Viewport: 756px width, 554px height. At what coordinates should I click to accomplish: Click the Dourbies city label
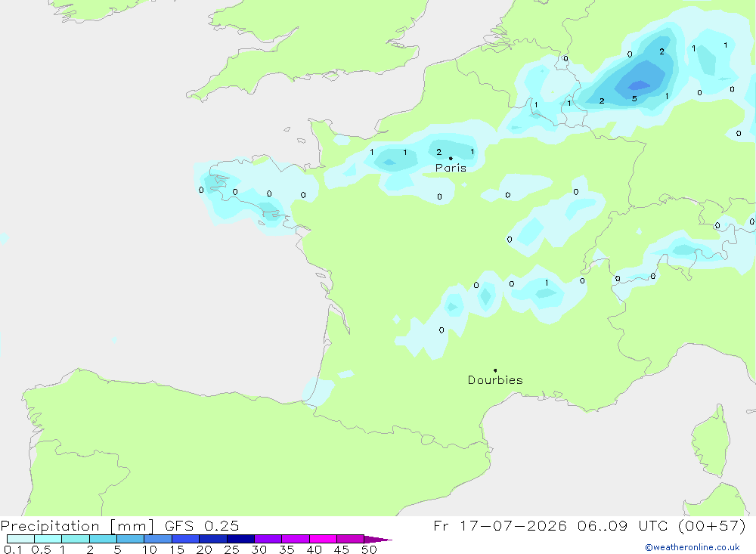tap(495, 380)
